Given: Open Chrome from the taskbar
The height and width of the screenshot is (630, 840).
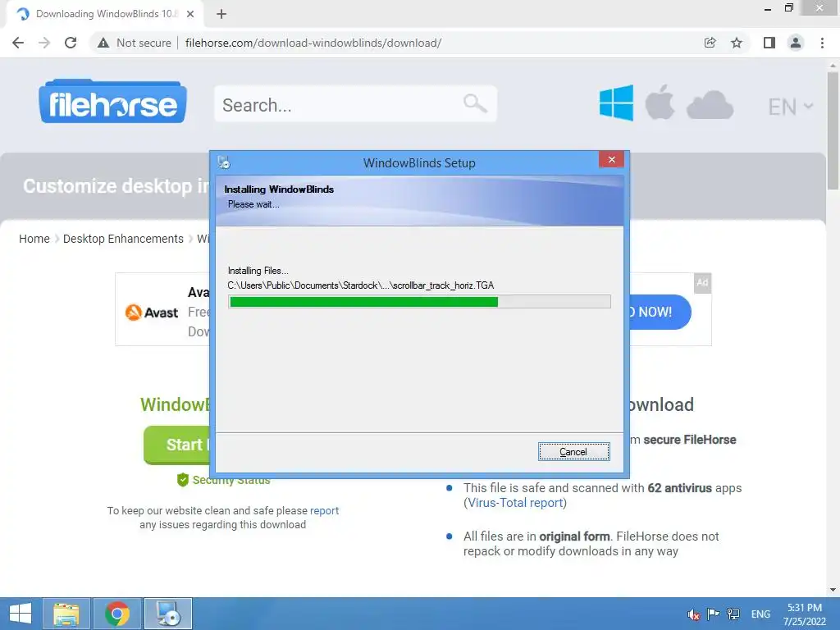Looking at the screenshot, I should tap(117, 614).
